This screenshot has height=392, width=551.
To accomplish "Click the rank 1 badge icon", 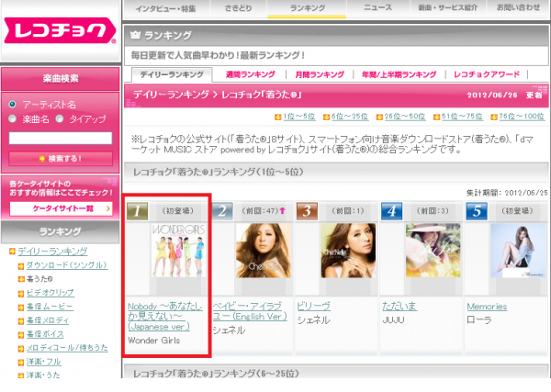I will (138, 211).
